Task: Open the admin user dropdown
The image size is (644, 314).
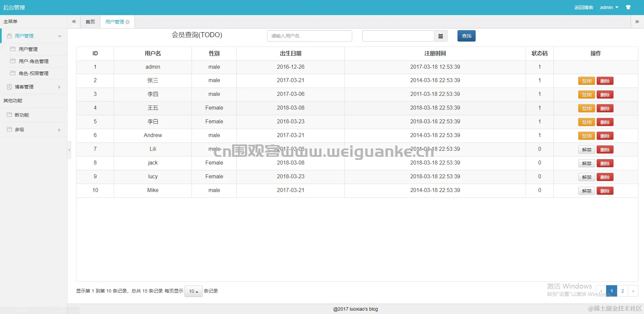Action: click(x=609, y=7)
